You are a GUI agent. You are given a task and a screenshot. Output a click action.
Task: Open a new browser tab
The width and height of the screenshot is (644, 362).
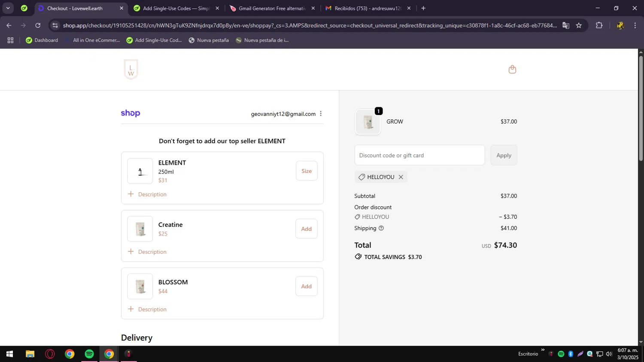tap(423, 8)
